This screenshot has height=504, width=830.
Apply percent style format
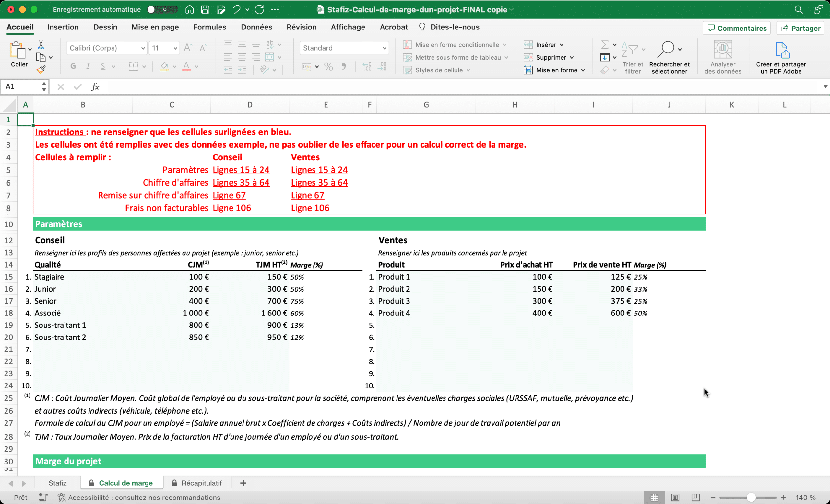[328, 67]
